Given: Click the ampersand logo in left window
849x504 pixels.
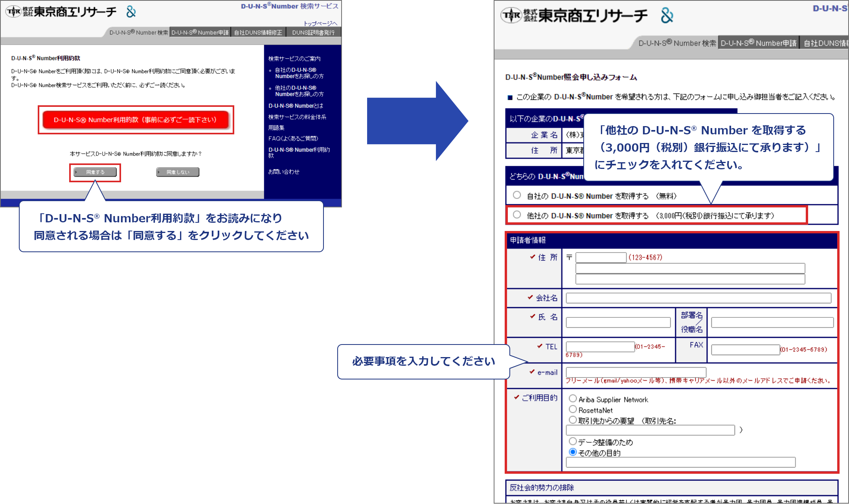Looking at the screenshot, I should (131, 12).
